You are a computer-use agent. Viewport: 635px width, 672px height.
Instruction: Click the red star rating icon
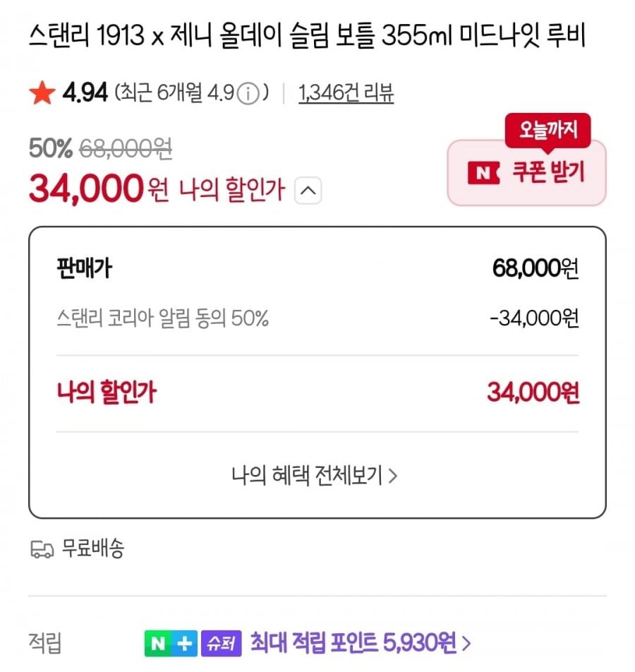42,92
